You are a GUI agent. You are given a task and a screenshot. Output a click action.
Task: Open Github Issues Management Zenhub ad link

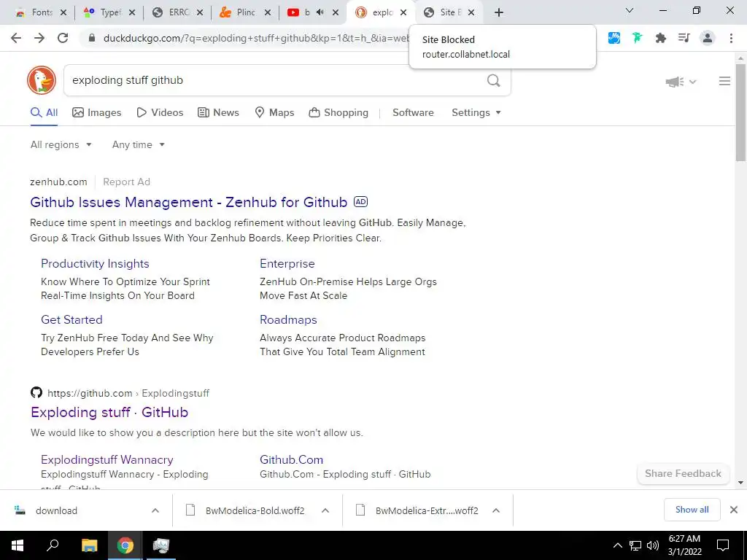point(189,202)
